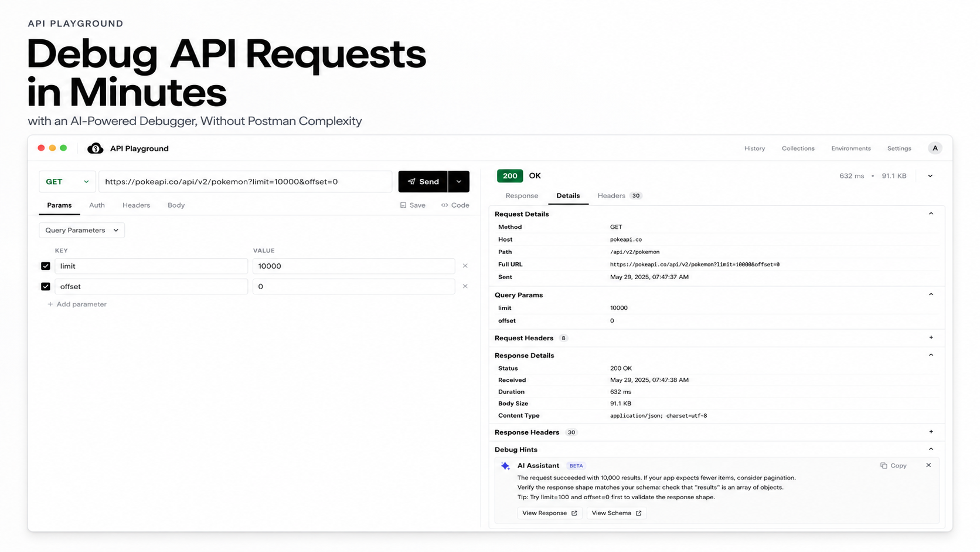Collapse the Query Params section

(x=931, y=294)
